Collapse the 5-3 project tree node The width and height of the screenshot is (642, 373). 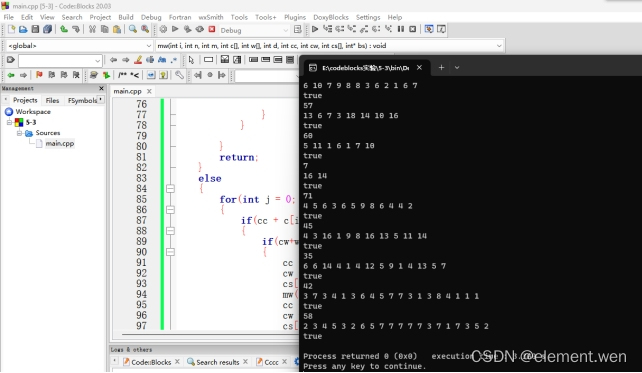[9, 122]
